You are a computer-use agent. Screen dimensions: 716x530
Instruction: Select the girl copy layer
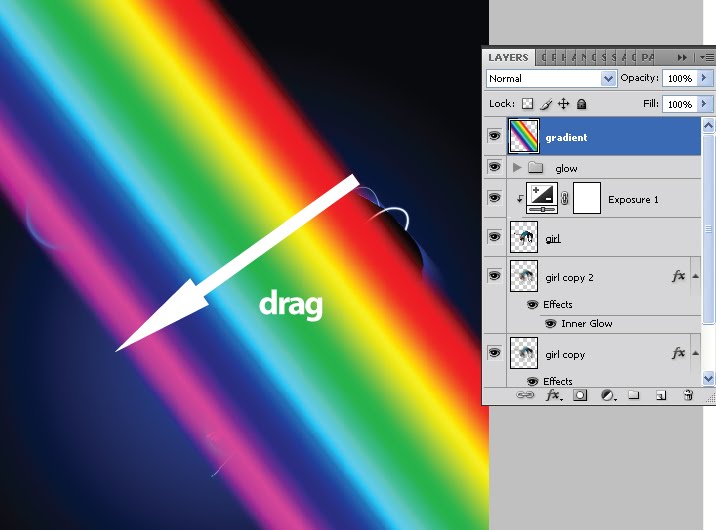click(604, 352)
